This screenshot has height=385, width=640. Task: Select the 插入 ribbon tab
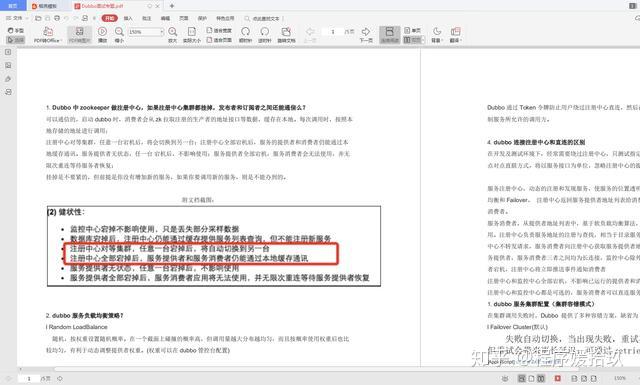(128, 18)
